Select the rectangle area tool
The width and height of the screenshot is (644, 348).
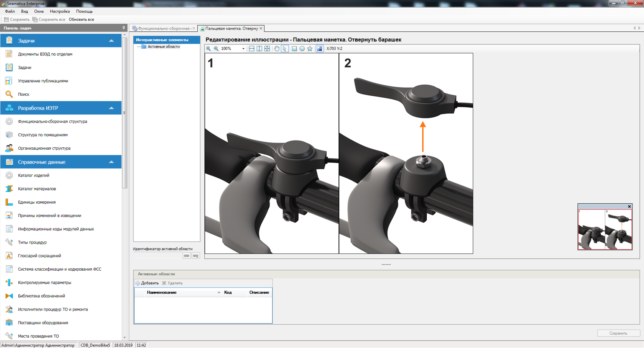pyautogui.click(x=294, y=49)
